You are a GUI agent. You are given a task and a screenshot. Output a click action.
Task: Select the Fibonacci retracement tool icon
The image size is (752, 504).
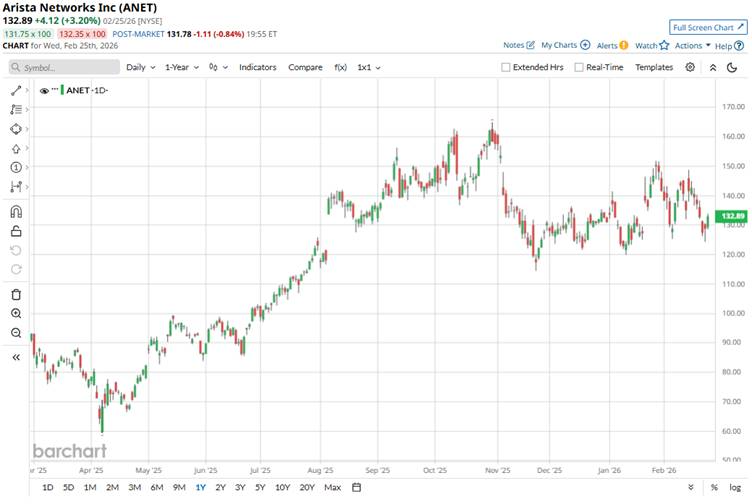pos(16,109)
